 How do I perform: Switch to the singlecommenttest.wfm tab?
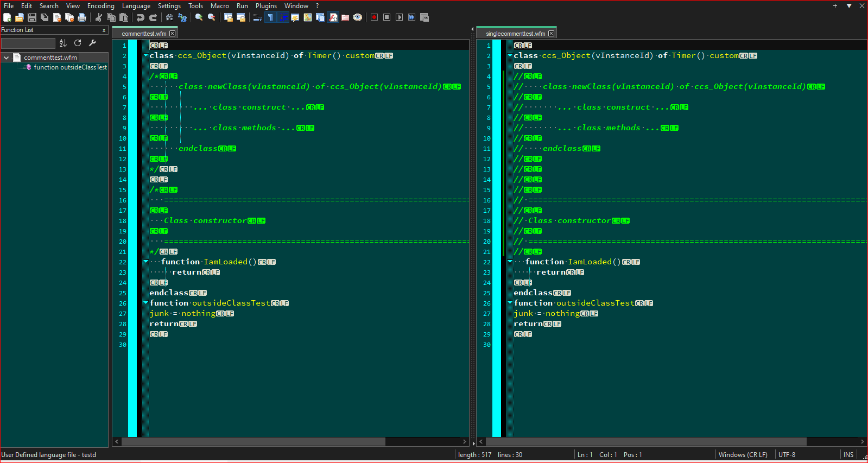click(515, 34)
